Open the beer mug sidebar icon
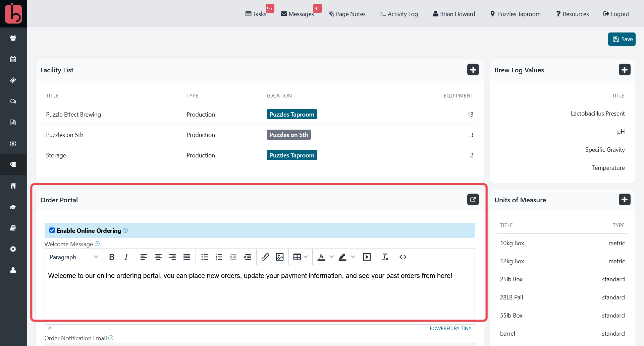This screenshot has width=644, height=346. tap(13, 165)
